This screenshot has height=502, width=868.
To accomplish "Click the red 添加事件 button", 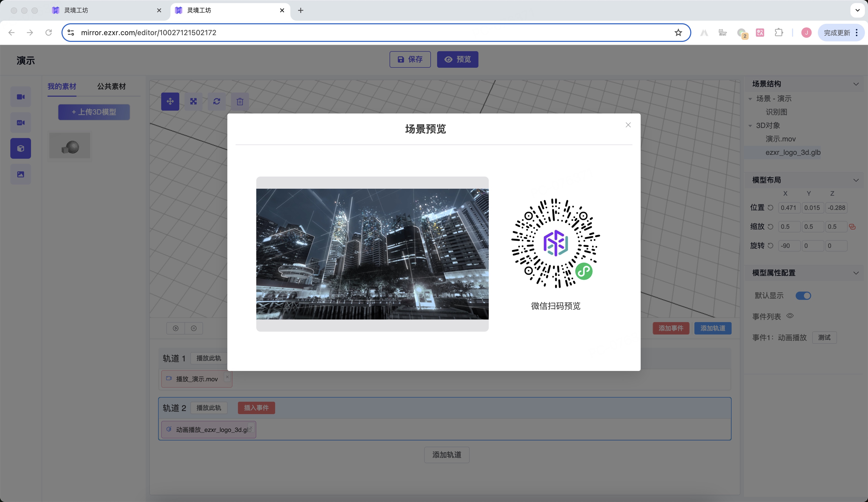I will tap(671, 328).
